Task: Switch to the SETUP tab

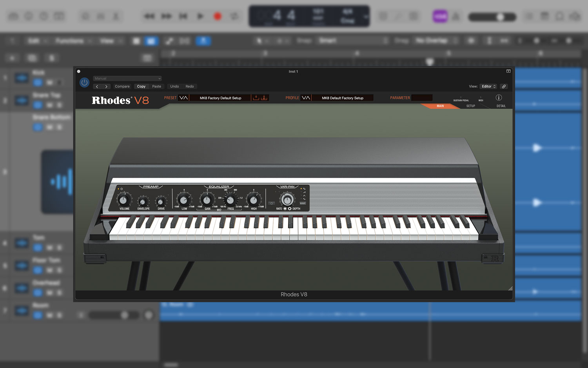Action: pos(471,106)
